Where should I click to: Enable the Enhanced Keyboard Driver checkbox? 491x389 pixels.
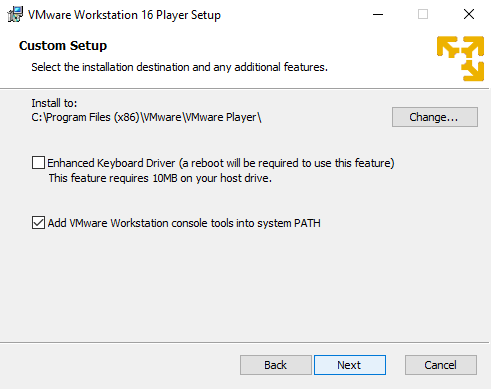click(38, 163)
